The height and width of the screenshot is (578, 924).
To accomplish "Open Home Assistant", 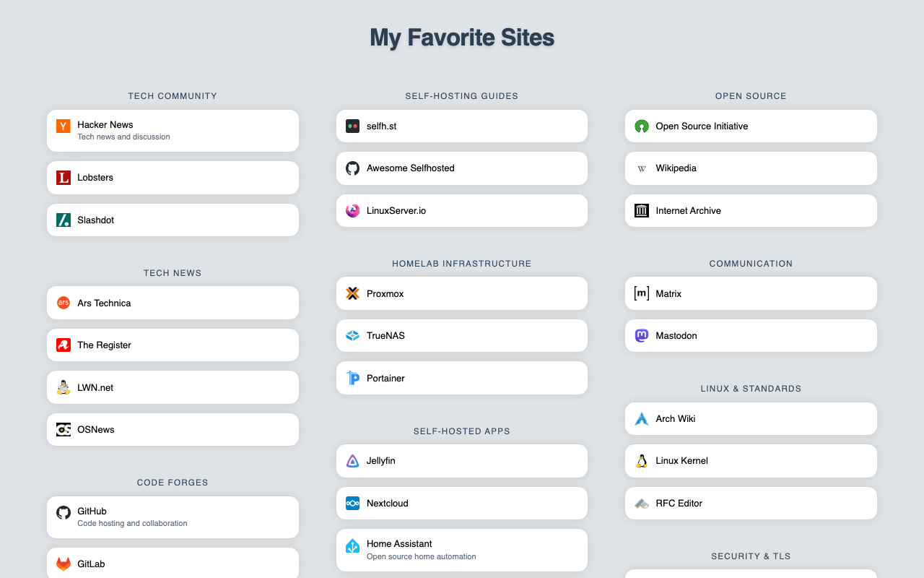I will tap(462, 550).
